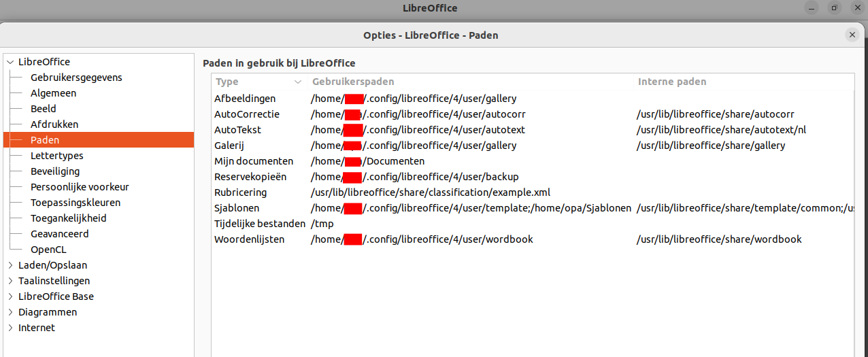Viewport: 868px width, 357px height.
Task: Select the Paden tree item
Action: coord(99,140)
